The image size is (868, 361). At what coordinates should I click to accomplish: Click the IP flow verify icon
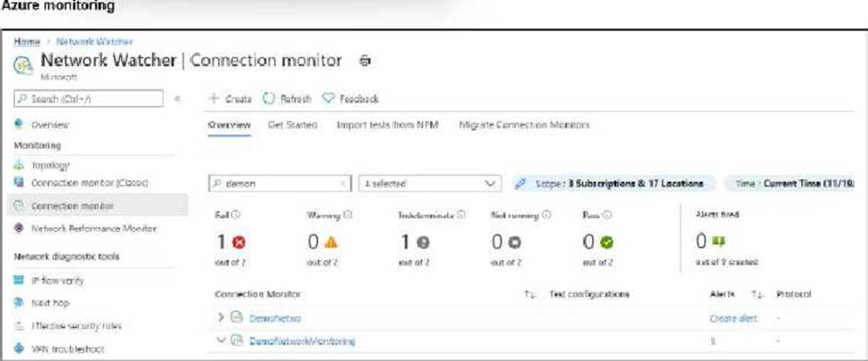point(19,281)
